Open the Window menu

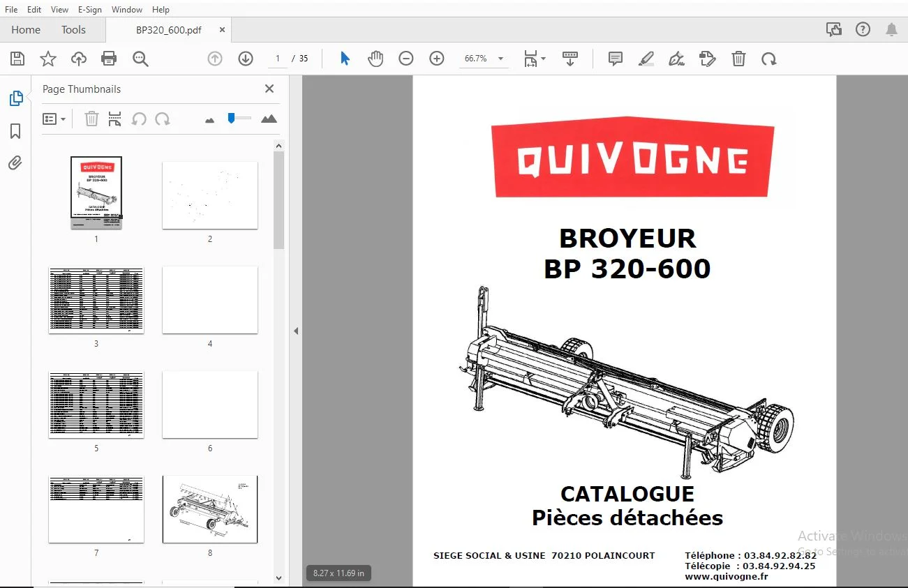pos(127,10)
